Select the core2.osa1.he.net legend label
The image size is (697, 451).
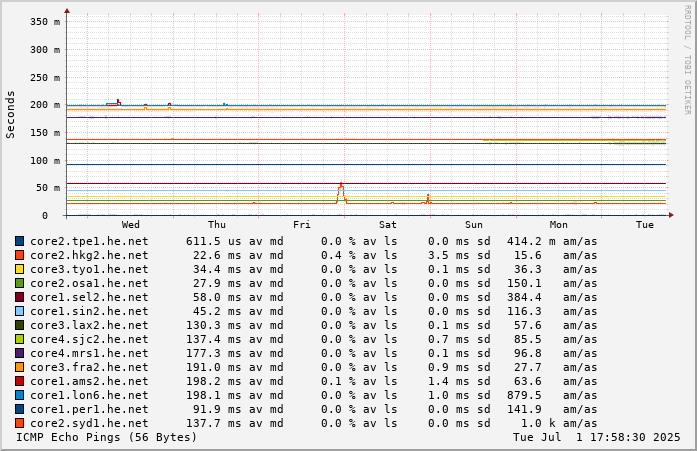point(89,283)
